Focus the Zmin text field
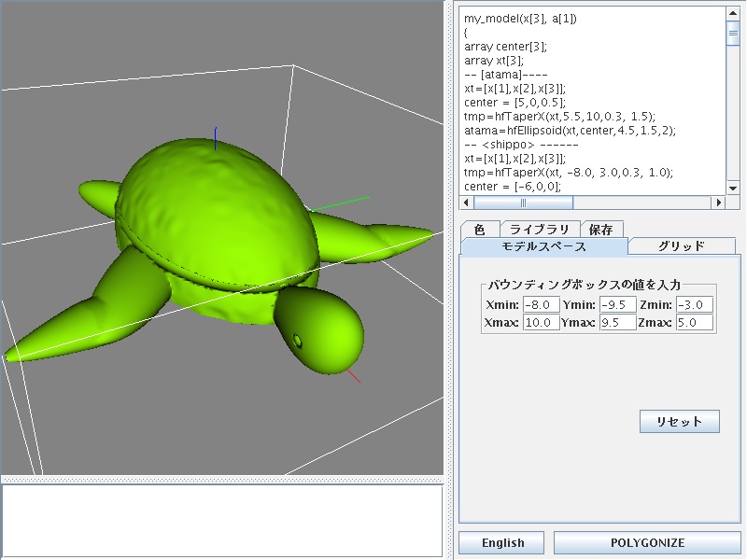747x560 pixels. 694,305
